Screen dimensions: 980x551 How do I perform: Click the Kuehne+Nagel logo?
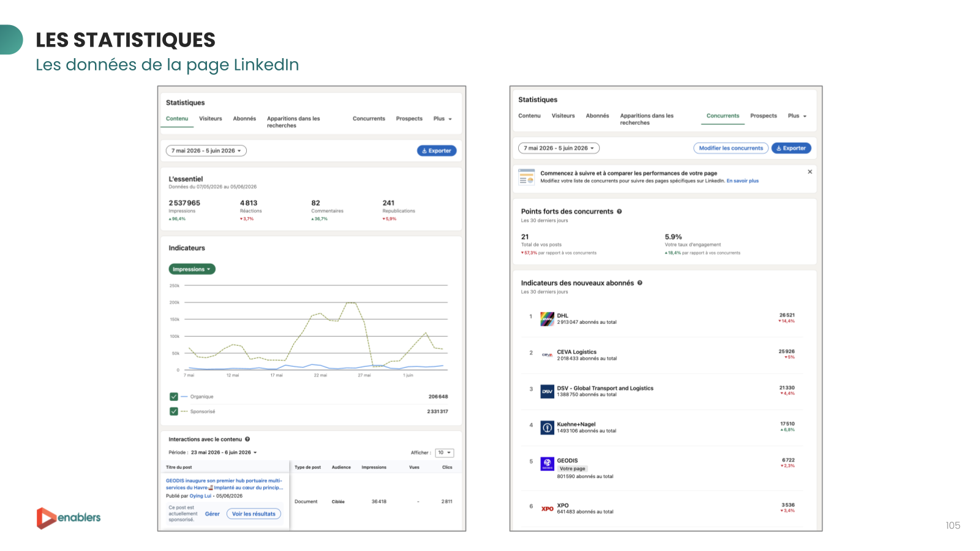pos(547,427)
